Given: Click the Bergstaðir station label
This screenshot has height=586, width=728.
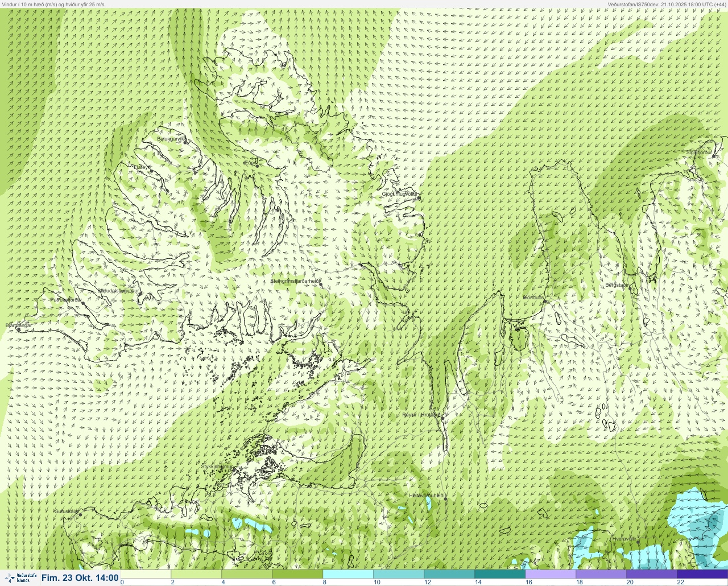Looking at the screenshot, I should coord(617,284).
